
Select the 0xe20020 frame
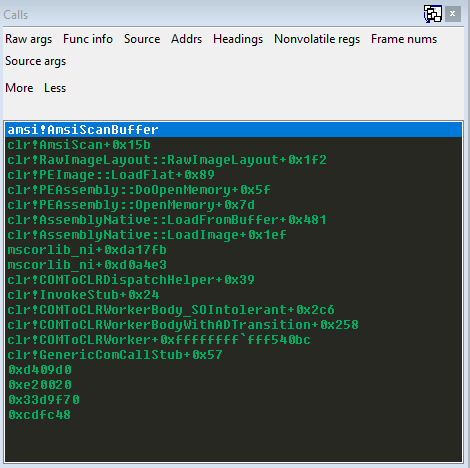pos(234,385)
